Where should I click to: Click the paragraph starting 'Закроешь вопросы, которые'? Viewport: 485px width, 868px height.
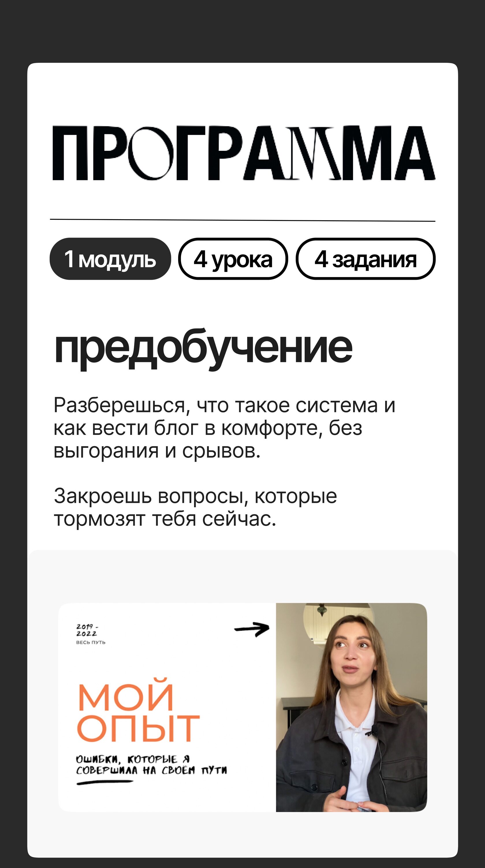195,507
